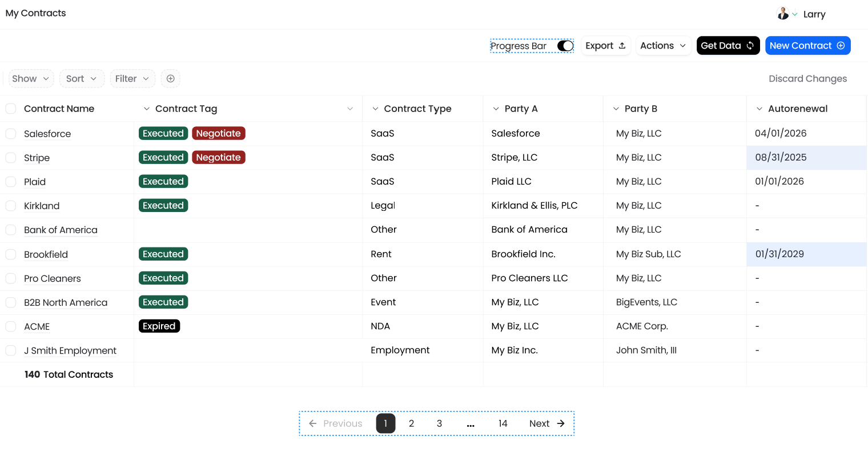
Task: Go to page 14
Action: coord(503,423)
